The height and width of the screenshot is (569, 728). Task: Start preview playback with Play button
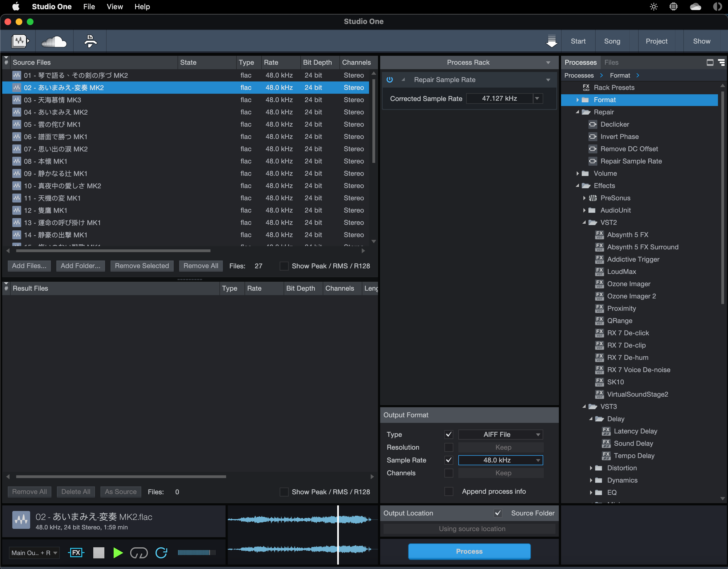[118, 553]
